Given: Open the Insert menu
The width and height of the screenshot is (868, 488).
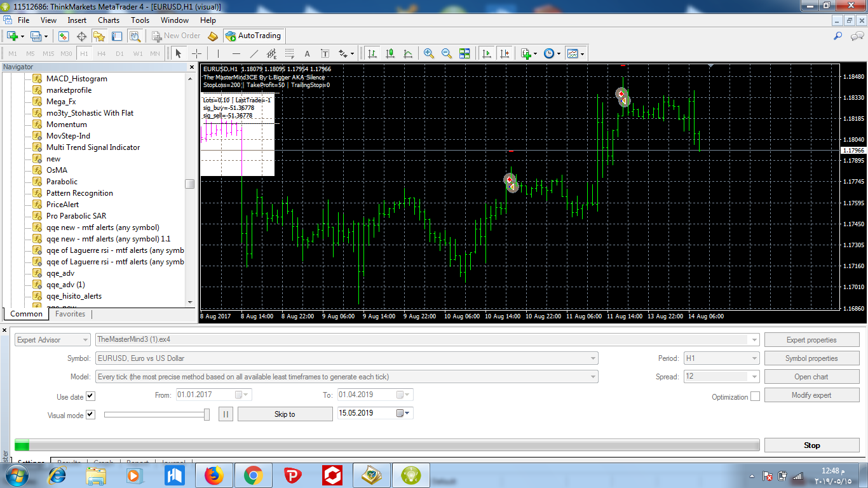Looking at the screenshot, I should click(x=77, y=20).
